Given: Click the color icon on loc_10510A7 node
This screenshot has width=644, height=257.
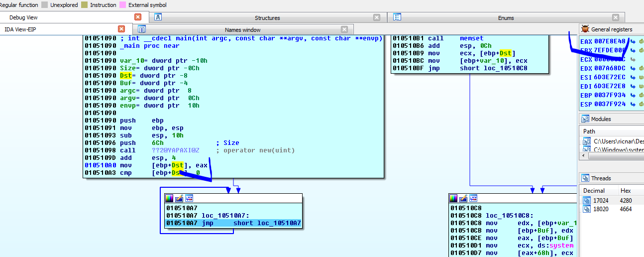Looking at the screenshot, I should coord(169,198).
